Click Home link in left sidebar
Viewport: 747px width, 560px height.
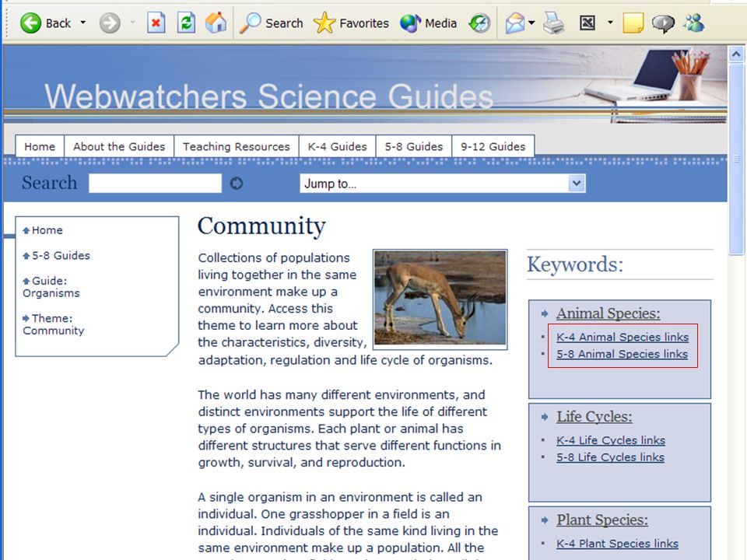pyautogui.click(x=47, y=230)
